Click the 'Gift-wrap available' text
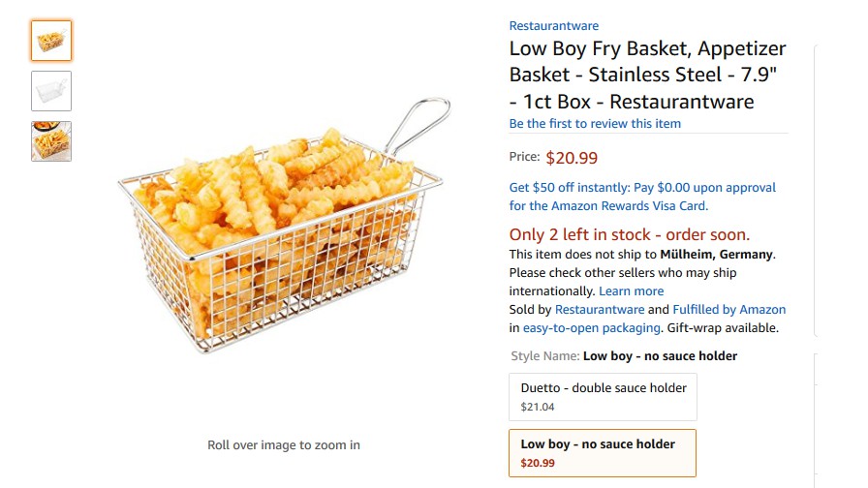 [723, 328]
